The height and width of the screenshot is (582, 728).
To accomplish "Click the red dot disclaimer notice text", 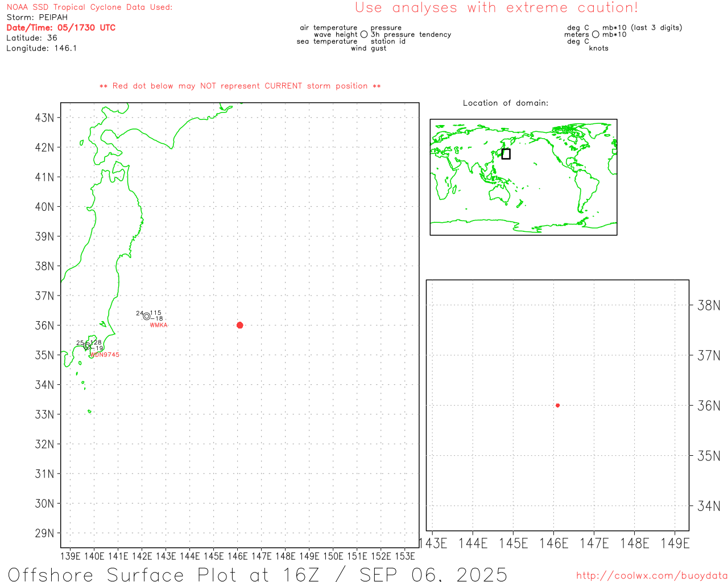I will pyautogui.click(x=240, y=86).
